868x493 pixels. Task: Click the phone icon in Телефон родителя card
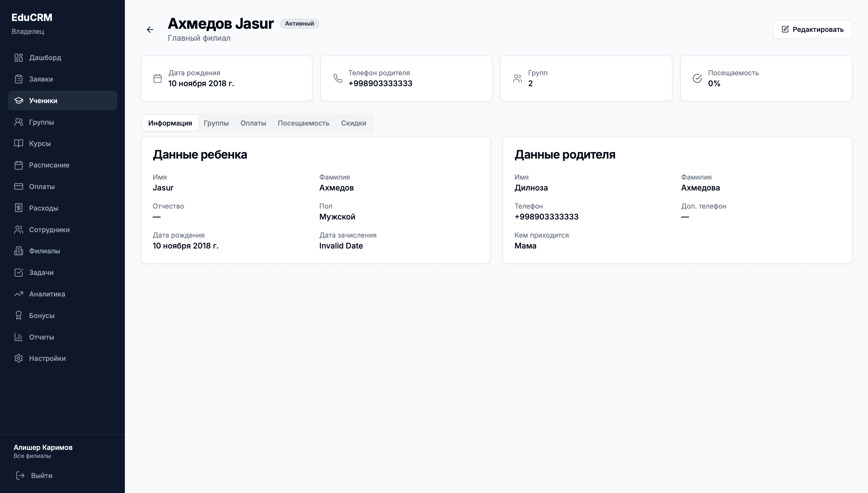(x=338, y=78)
